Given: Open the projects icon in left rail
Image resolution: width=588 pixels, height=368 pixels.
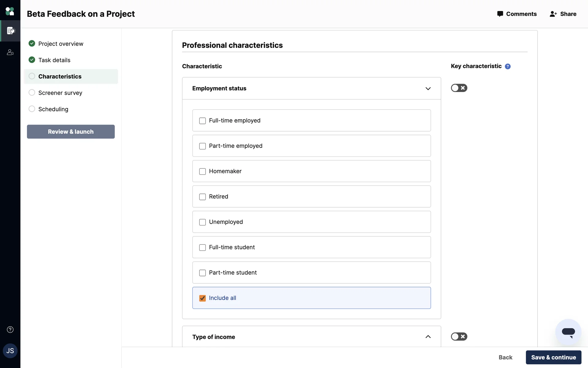Looking at the screenshot, I should 11,31.
